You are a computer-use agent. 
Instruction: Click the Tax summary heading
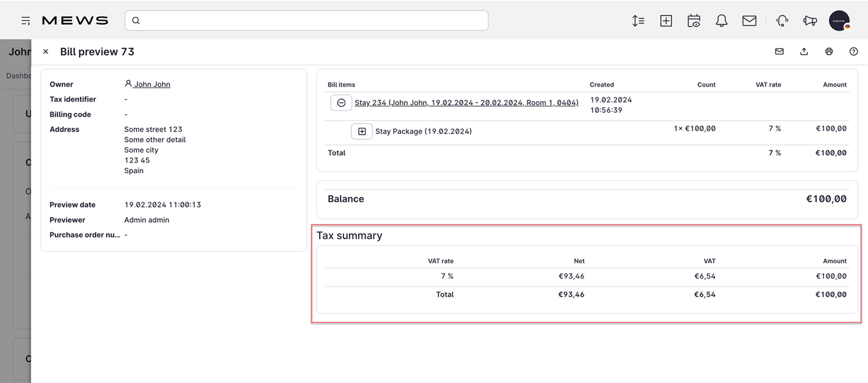[349, 236]
